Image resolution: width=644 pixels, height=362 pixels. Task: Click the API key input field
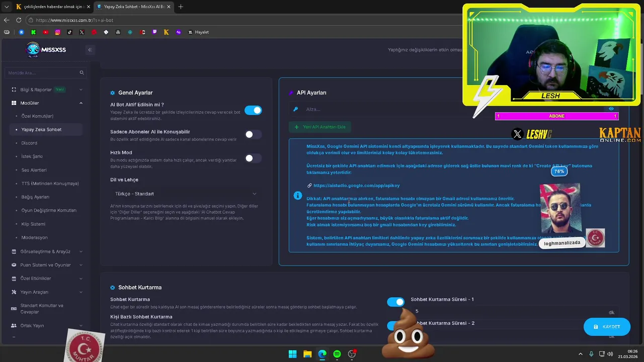point(453,109)
